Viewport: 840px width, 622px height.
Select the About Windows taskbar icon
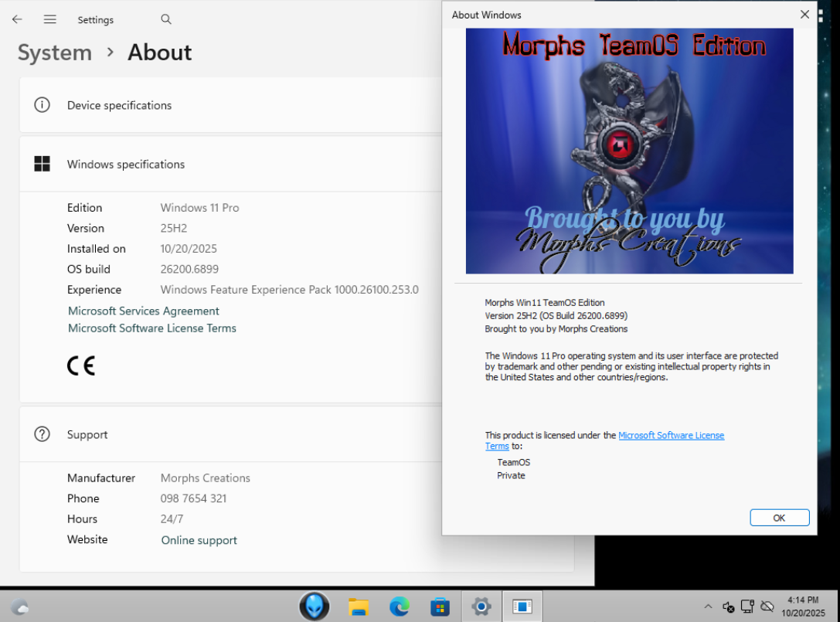(x=522, y=607)
